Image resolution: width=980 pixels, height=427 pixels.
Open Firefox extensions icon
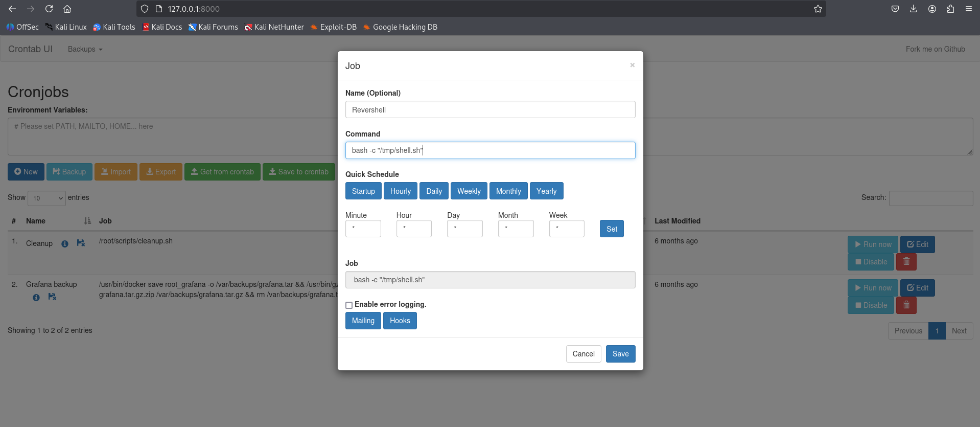click(950, 9)
